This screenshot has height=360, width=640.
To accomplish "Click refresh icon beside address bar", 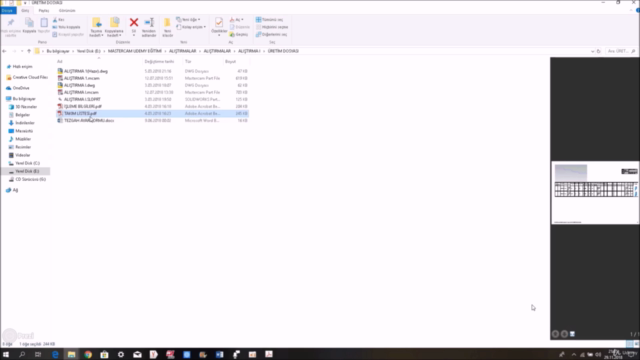I will click(x=599, y=51).
